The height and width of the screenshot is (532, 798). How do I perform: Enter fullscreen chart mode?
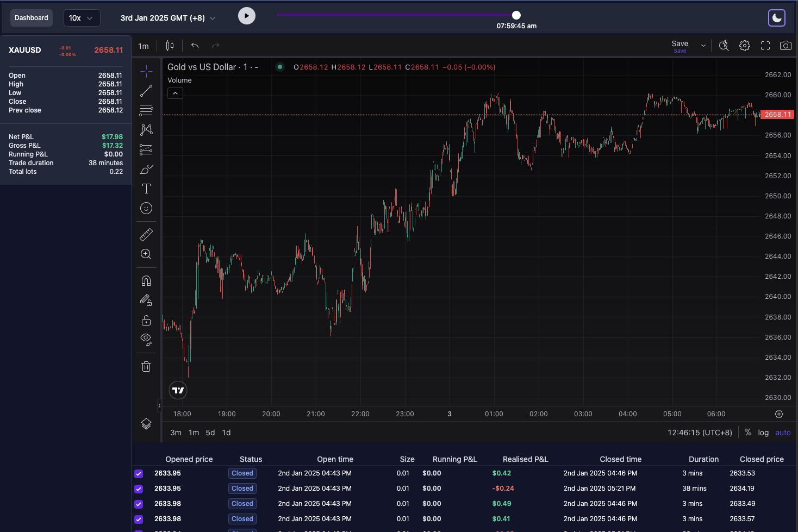point(765,46)
